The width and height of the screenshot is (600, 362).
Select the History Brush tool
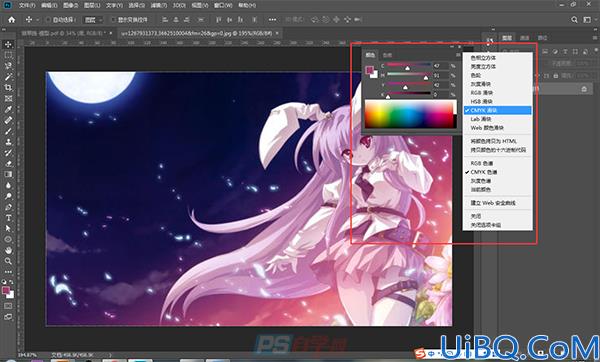(x=8, y=153)
